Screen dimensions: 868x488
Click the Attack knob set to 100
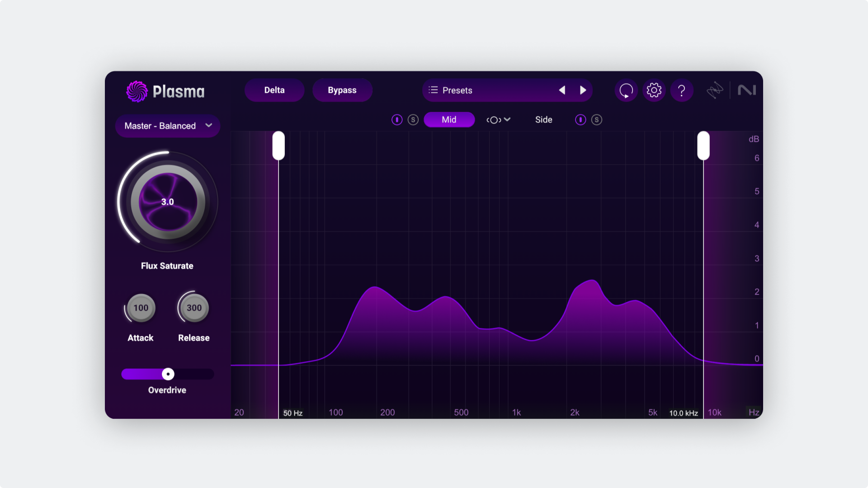click(141, 308)
